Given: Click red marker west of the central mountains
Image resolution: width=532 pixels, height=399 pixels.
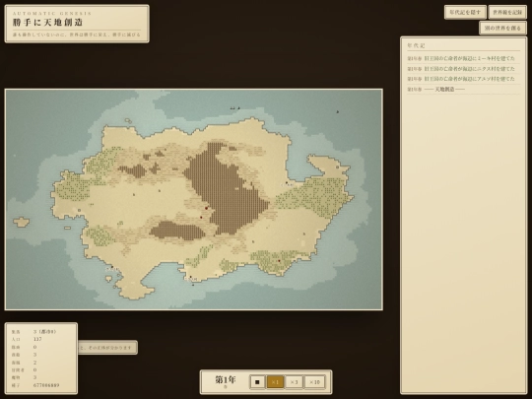Looking at the screenshot, I should 206,208.
